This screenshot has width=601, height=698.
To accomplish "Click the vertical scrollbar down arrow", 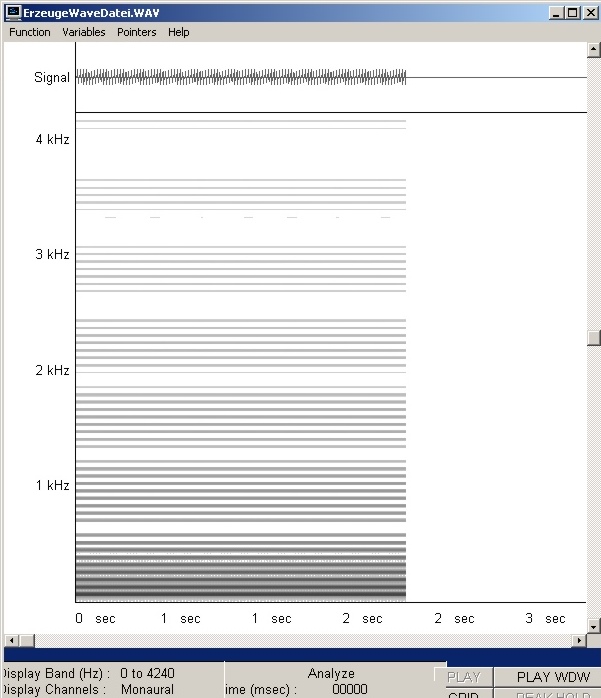I will click(593, 625).
